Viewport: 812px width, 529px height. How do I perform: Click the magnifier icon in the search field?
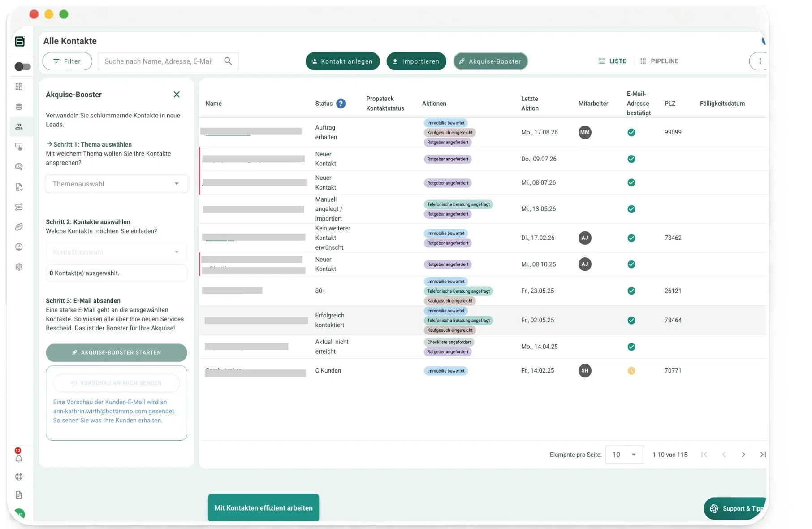(x=228, y=61)
